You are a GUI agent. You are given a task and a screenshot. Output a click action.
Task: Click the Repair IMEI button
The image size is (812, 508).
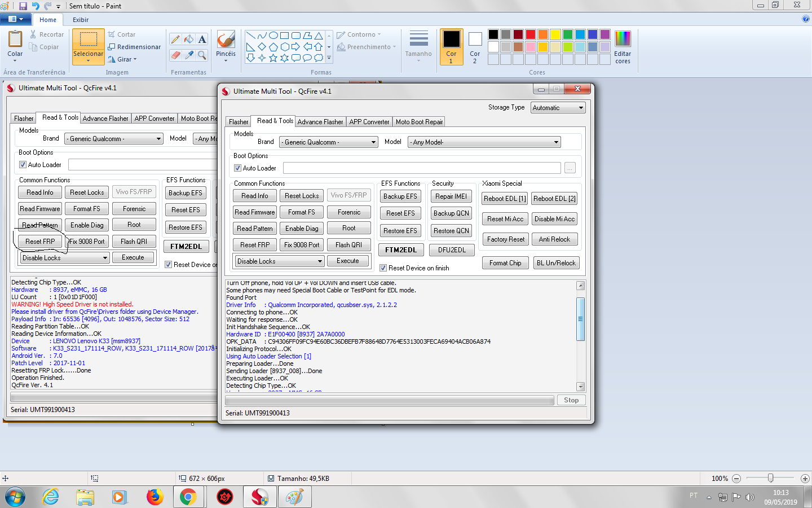pyautogui.click(x=451, y=196)
